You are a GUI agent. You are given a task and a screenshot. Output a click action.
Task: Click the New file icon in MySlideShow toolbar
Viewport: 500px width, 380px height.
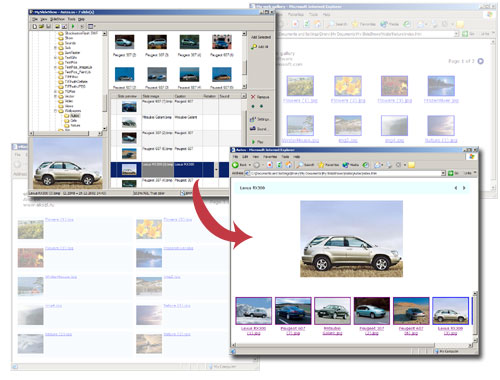tap(34, 26)
